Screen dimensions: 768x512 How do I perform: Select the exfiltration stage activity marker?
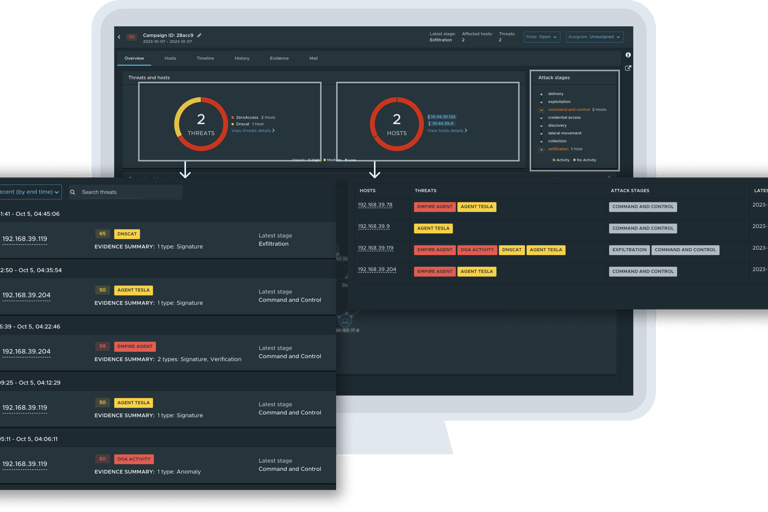[x=541, y=149]
